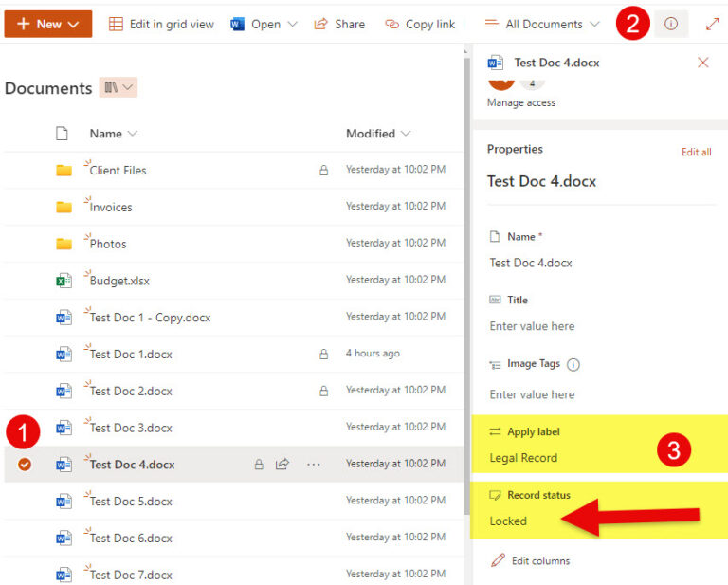Open the details pane info icon
The image size is (728, 585).
(671, 24)
